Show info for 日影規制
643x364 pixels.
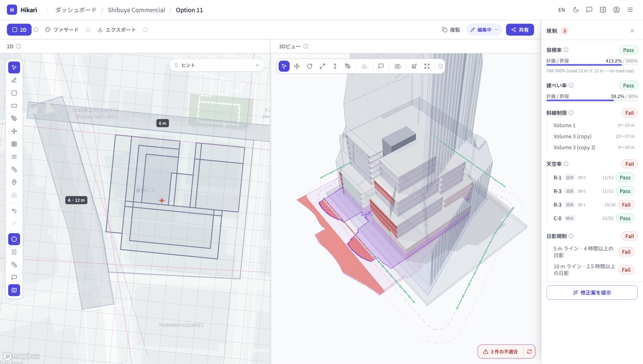571,236
